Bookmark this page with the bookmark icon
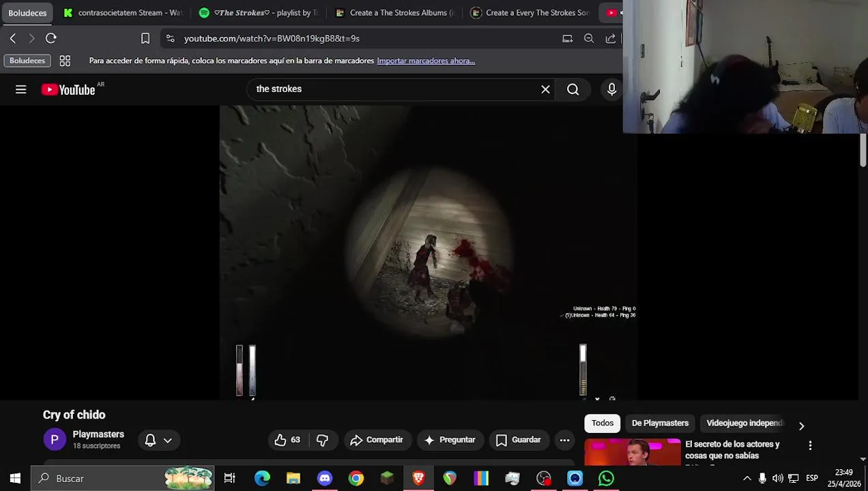This screenshot has width=868, height=491. pos(145,38)
